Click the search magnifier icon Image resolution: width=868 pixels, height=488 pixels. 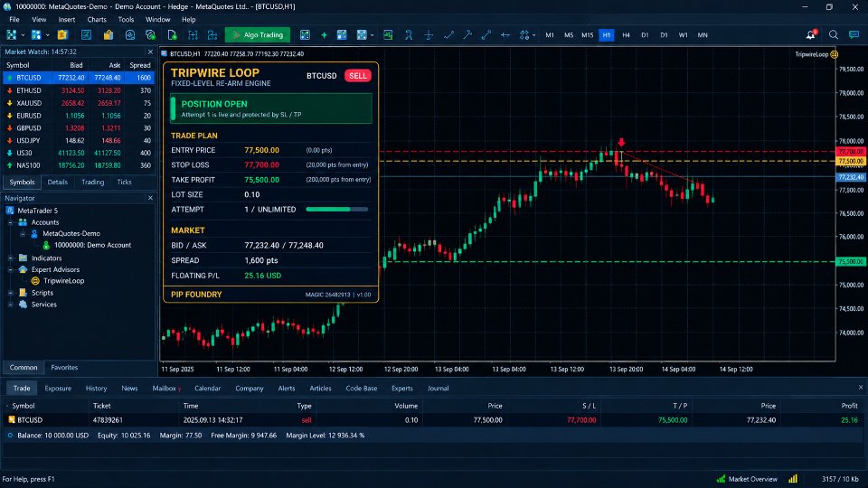[x=833, y=35]
